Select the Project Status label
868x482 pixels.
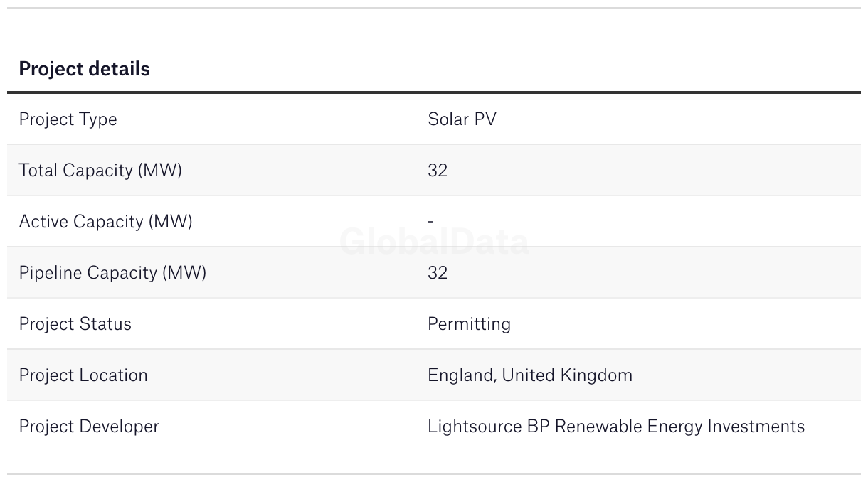(75, 324)
